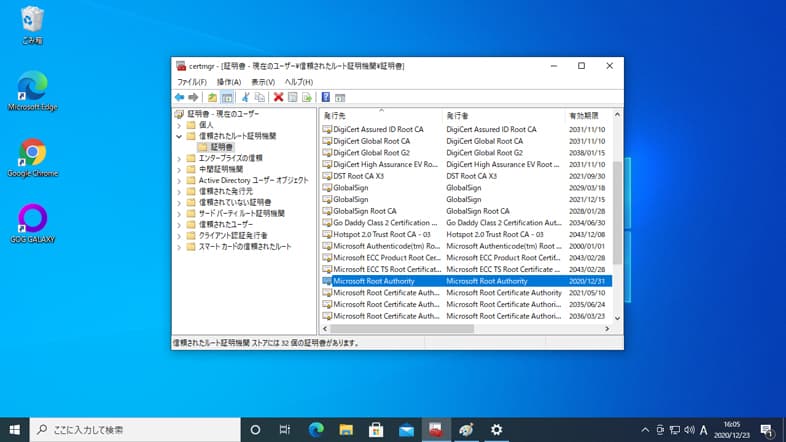
Task: Click the horizontal scrollbar thumb
Action: [x=402, y=329]
